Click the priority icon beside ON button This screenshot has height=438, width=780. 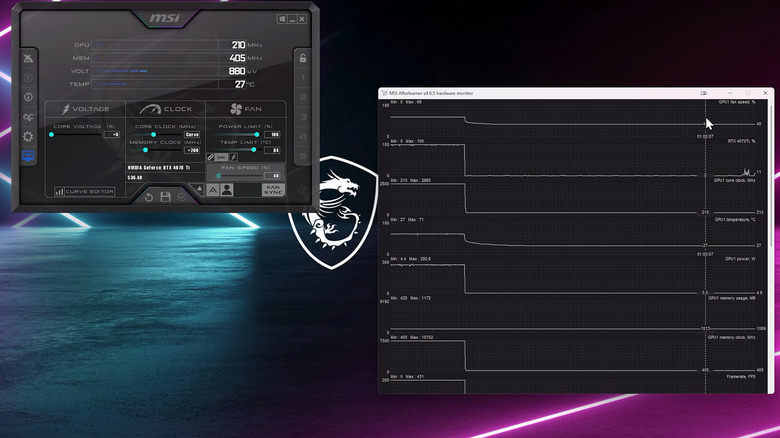click(x=234, y=157)
